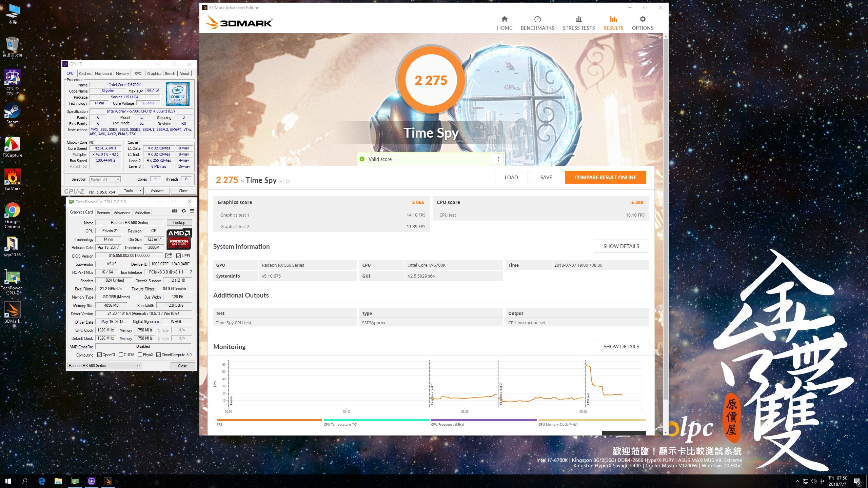The width and height of the screenshot is (868, 488).
Task: Click the CPU Temperature legend bar
Action: 376,420
